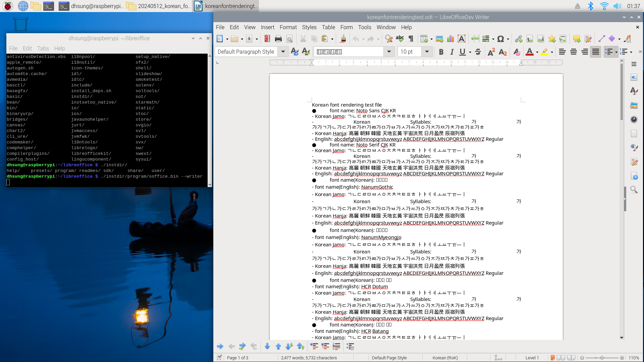Image resolution: width=644 pixels, height=362 pixels.
Task: Insert a comment
Action: pos(577,39)
